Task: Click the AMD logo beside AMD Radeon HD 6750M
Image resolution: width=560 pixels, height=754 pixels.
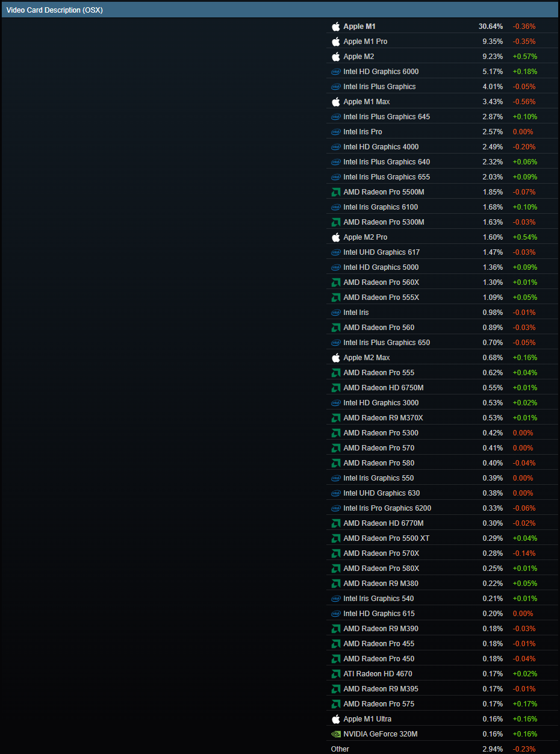Action: (x=336, y=388)
